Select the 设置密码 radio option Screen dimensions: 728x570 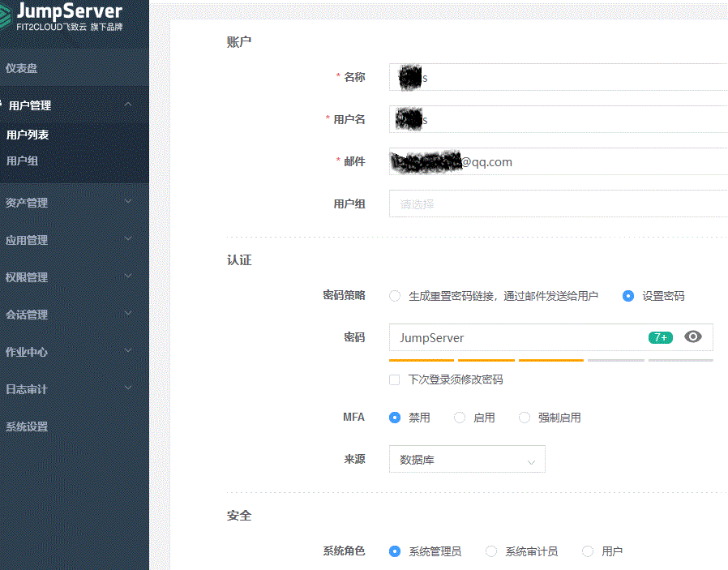pos(628,296)
